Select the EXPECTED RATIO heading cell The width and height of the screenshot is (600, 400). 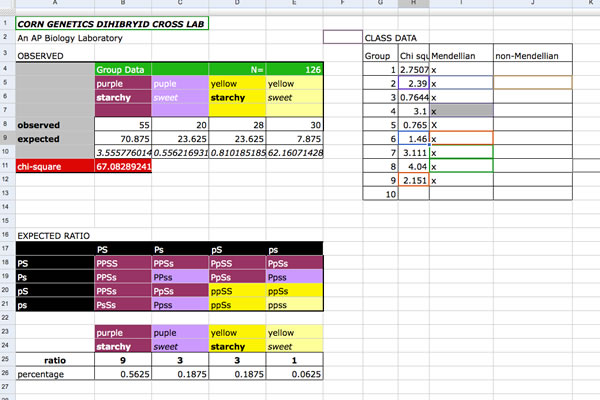(x=55, y=236)
